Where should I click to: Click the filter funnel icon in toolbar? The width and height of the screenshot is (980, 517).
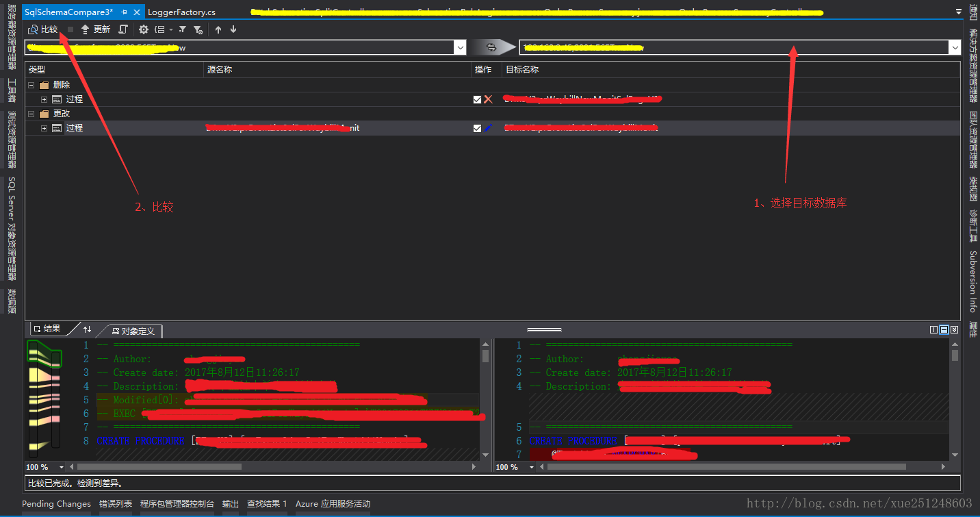click(183, 29)
